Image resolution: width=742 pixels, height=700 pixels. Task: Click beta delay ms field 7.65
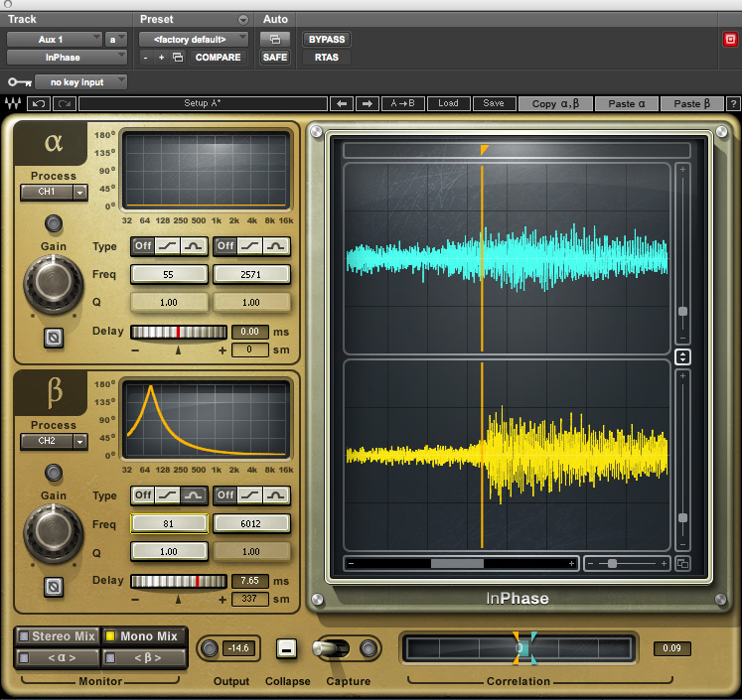pyautogui.click(x=250, y=581)
